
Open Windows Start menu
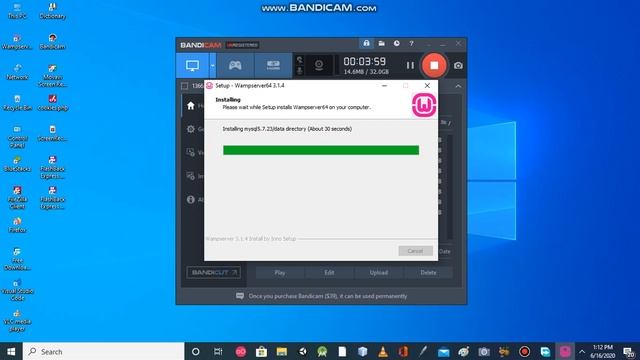click(11, 351)
